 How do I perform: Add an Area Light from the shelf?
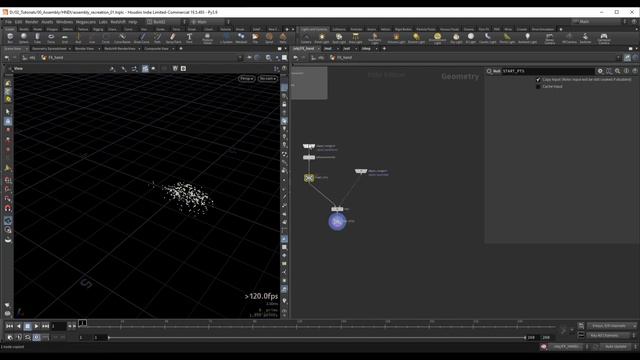[x=355, y=38]
